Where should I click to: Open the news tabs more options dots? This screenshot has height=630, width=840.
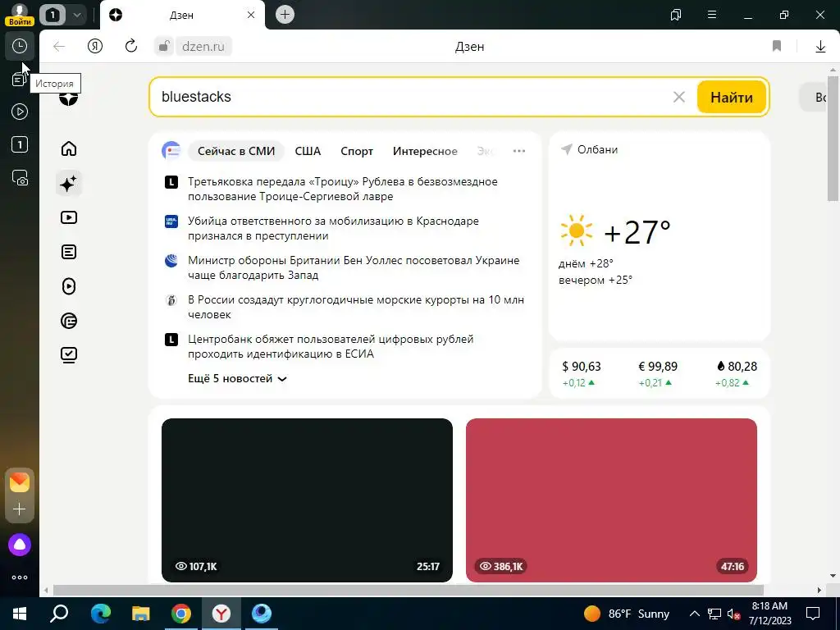pos(518,151)
